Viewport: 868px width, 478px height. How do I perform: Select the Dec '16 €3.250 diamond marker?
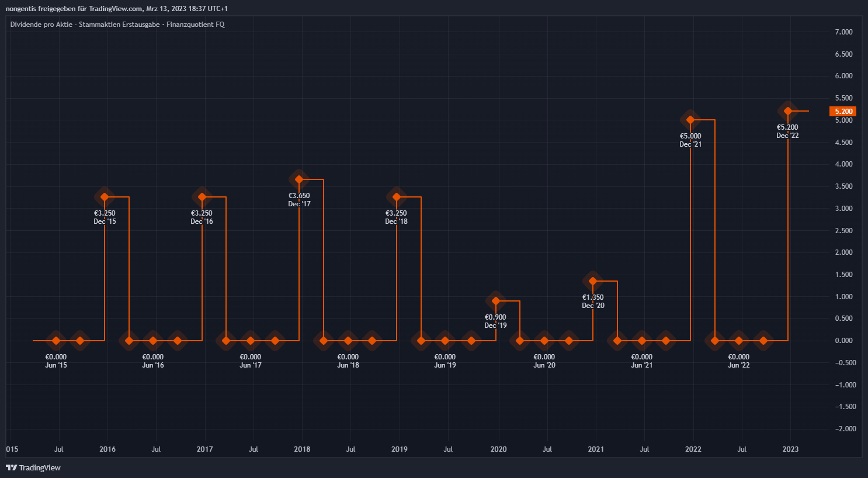pos(202,197)
